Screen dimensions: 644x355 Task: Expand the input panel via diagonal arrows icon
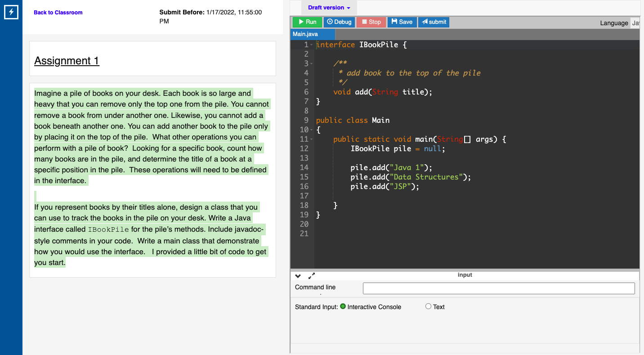(312, 276)
